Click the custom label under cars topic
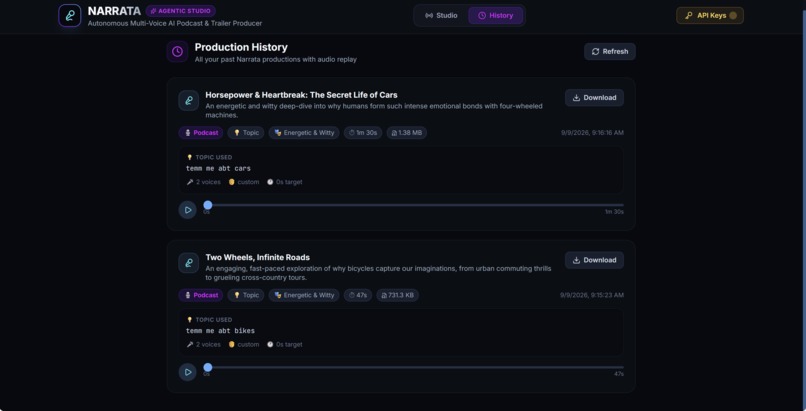806x411 pixels. click(244, 182)
